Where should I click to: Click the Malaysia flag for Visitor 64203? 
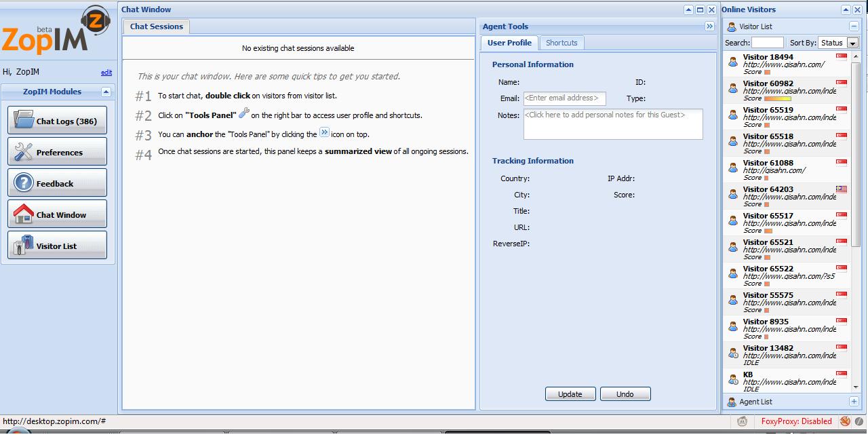point(841,190)
